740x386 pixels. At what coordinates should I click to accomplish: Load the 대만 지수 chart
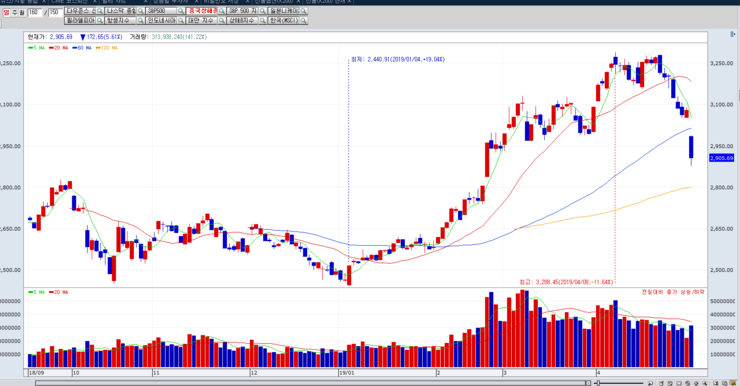click(x=202, y=20)
